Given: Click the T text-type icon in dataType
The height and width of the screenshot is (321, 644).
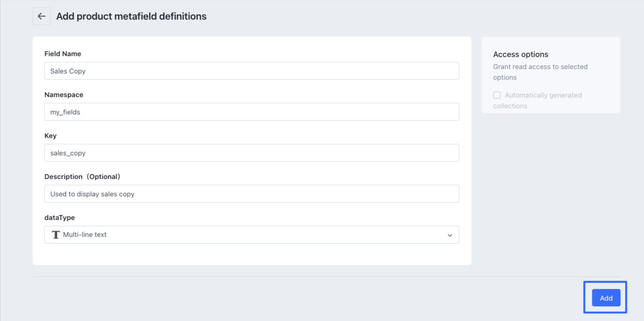Looking at the screenshot, I should (x=56, y=235).
